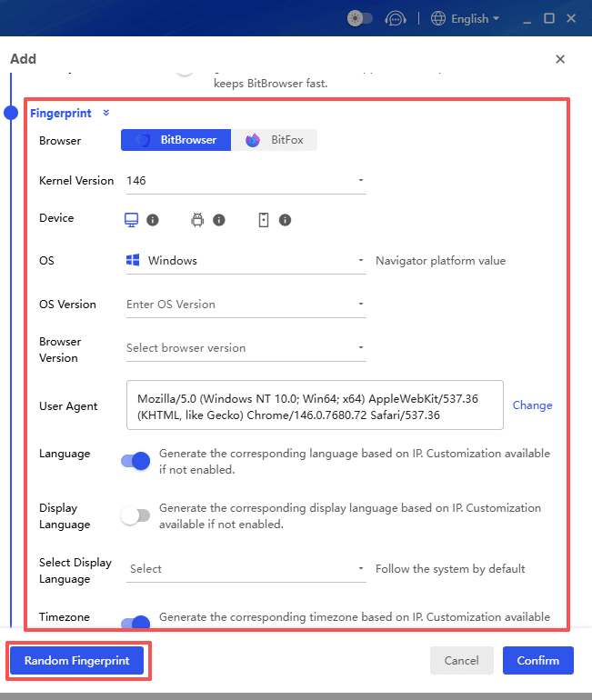Viewport: 592px width, 700px height.
Task: Click the BitFox fox logo icon
Action: pos(253,140)
